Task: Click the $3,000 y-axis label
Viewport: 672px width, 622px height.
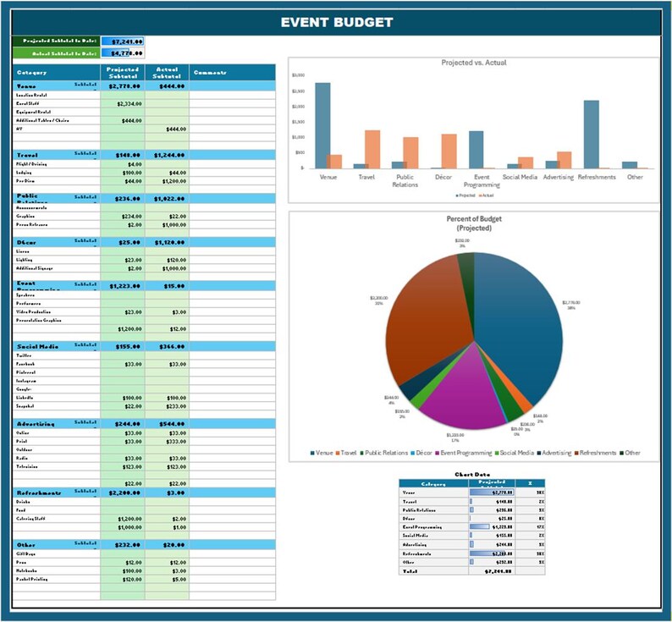Action: tap(298, 75)
